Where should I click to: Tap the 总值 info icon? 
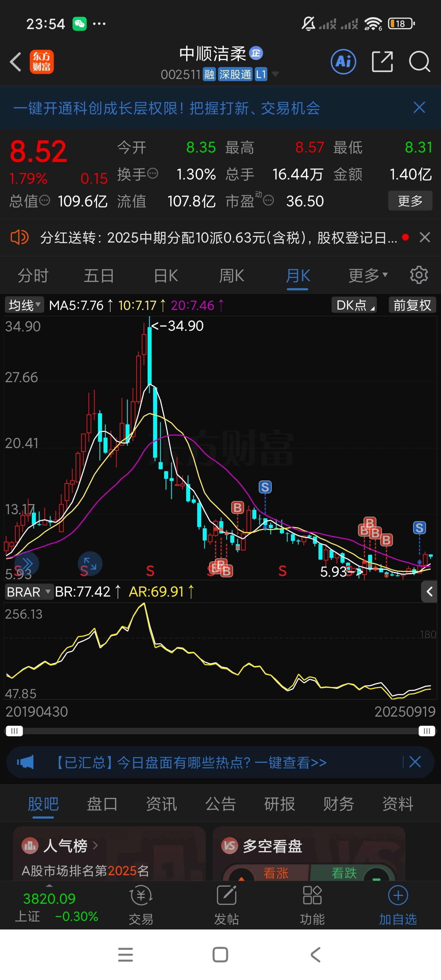44,200
